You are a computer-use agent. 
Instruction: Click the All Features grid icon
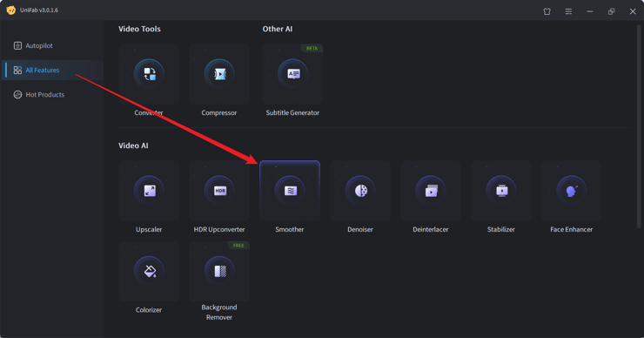coord(17,71)
